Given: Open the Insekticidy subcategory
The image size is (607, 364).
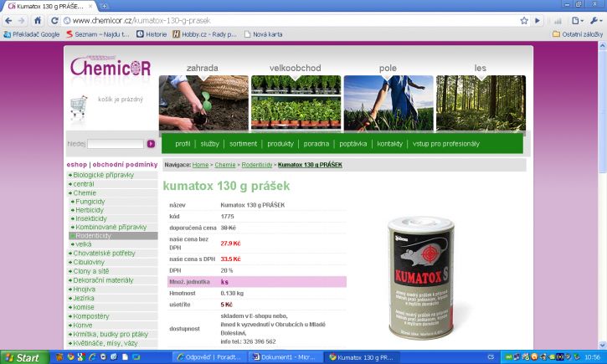Looking at the screenshot, I should pos(91,218).
